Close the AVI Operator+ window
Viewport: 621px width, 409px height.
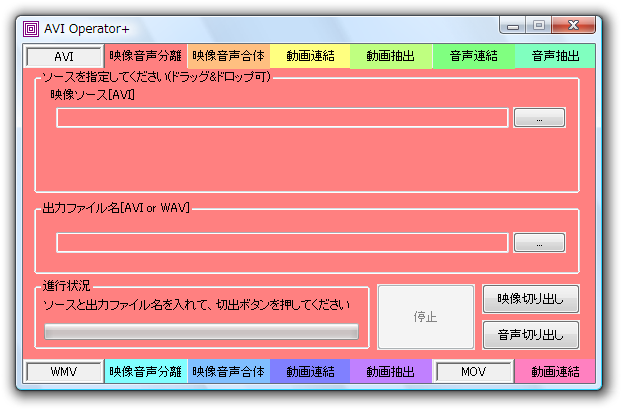click(x=573, y=25)
